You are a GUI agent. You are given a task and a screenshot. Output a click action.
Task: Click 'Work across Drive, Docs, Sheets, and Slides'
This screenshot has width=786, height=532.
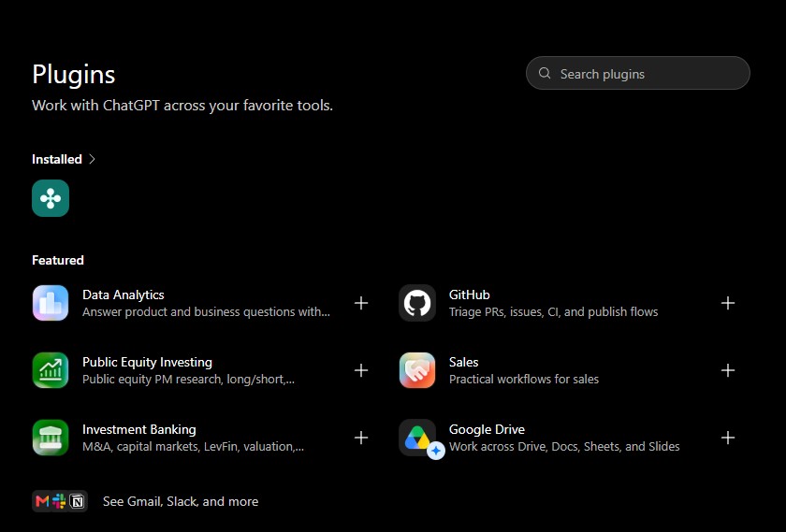[x=564, y=446]
